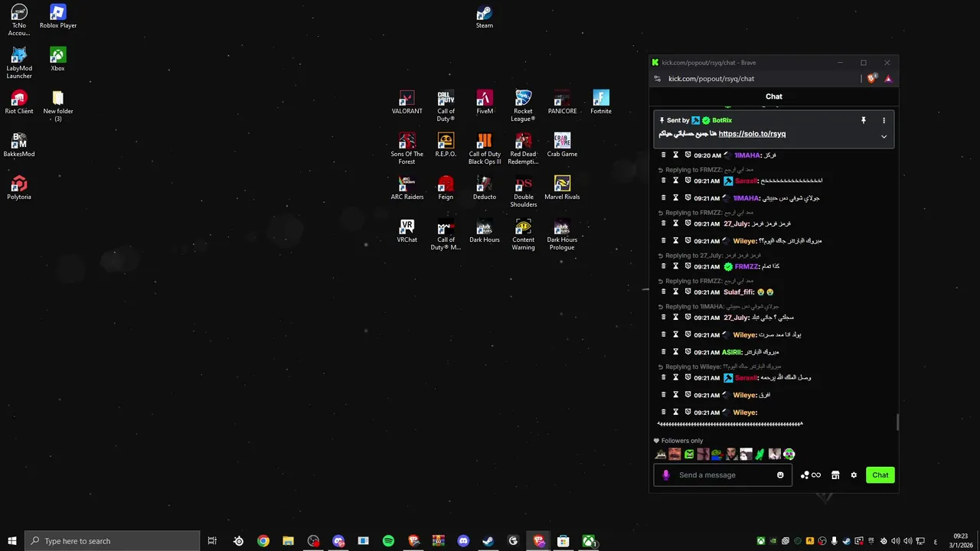980x551 pixels.
Task: Insert the green Pepe frog emote
Action: coord(717,455)
